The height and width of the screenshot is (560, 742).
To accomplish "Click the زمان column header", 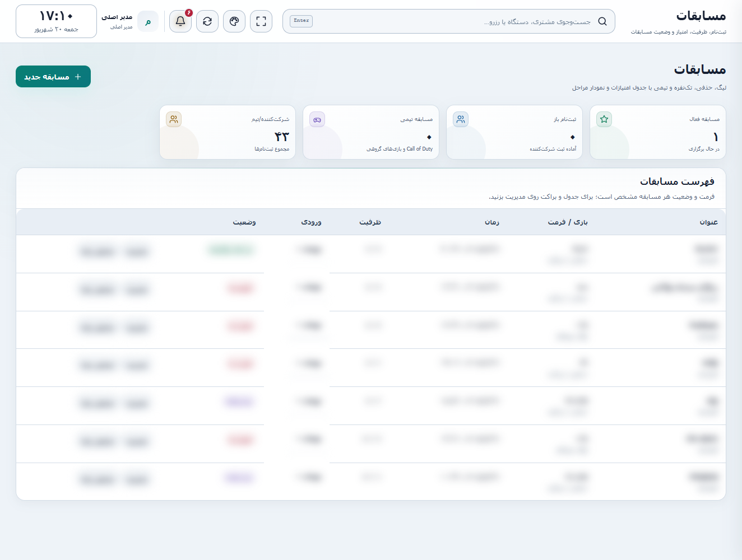I will pos(492,222).
